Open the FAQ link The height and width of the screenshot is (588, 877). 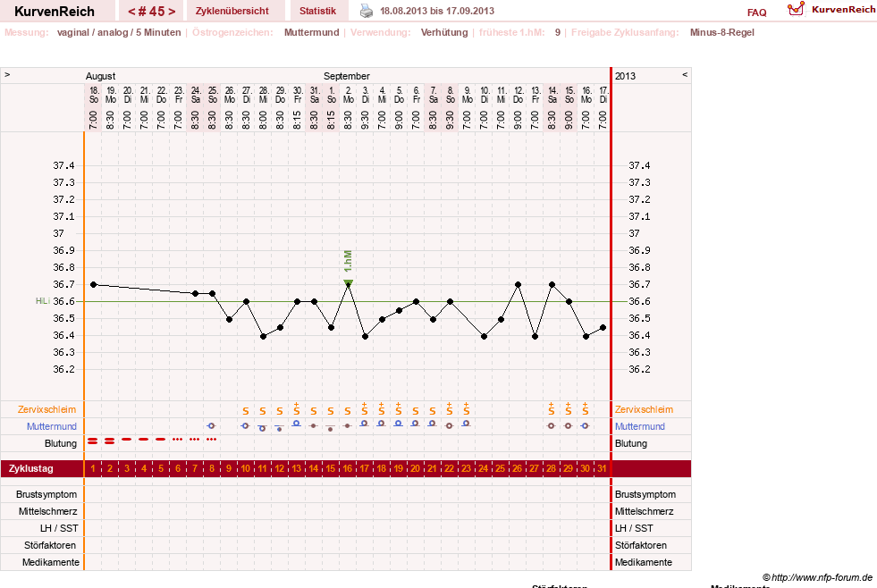[756, 13]
